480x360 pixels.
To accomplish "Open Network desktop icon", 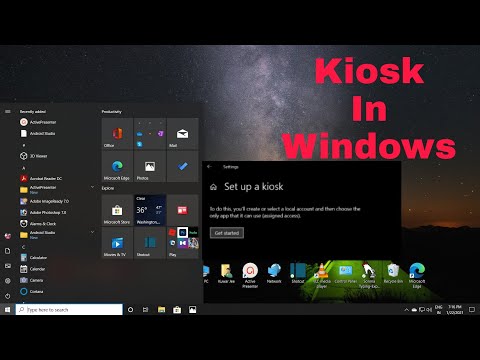I will (x=274, y=273).
